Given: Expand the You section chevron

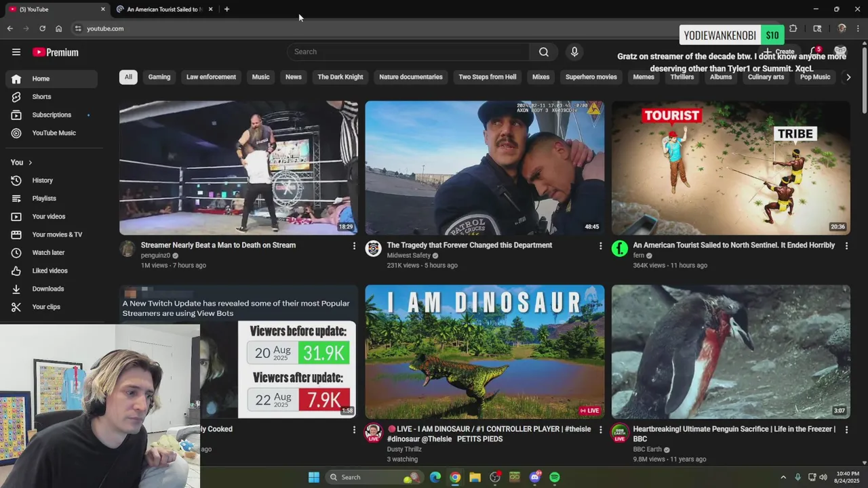Looking at the screenshot, I should point(30,163).
